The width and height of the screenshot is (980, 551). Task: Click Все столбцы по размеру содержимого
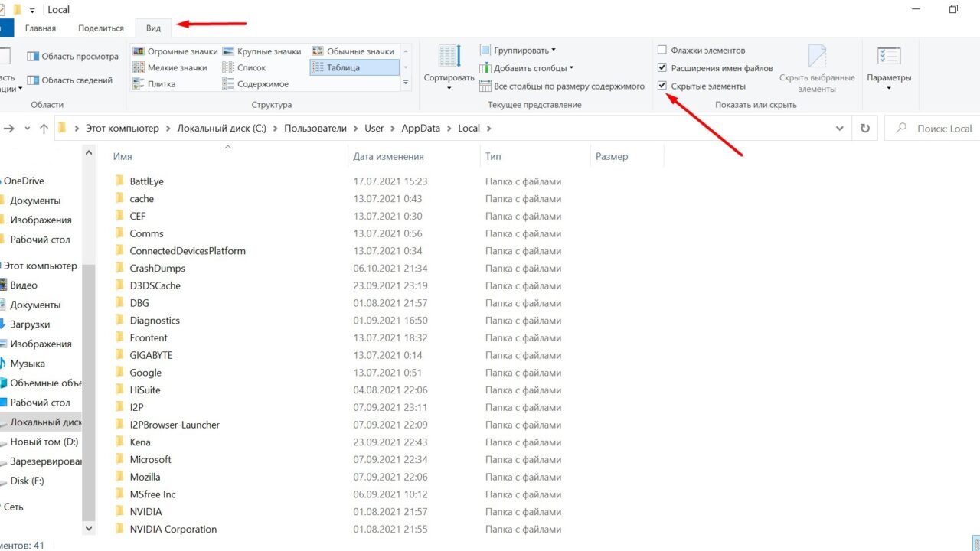[562, 86]
